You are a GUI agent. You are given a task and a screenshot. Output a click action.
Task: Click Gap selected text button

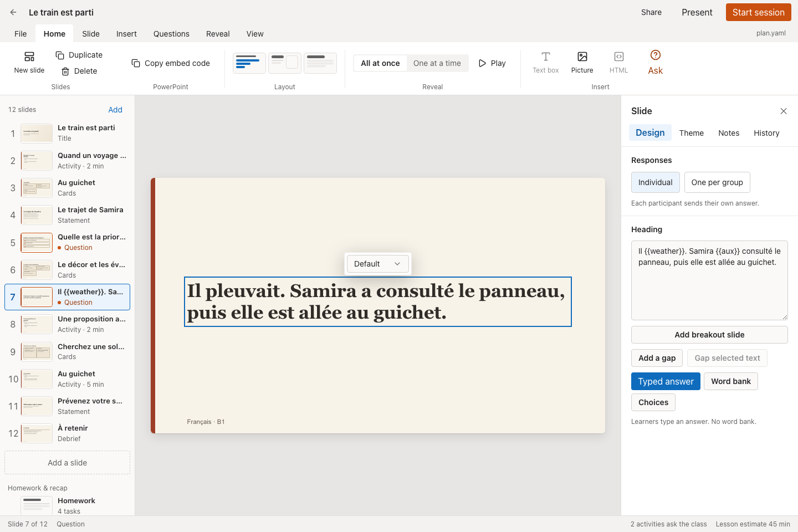727,358
